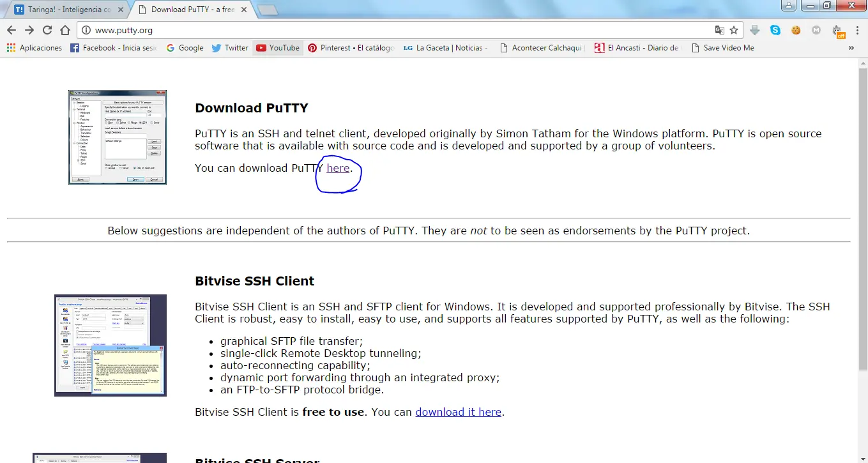Viewport: 868px width, 463px height.
Task: Click the 'Below suggestions are independent' notice text
Action: coord(429,231)
